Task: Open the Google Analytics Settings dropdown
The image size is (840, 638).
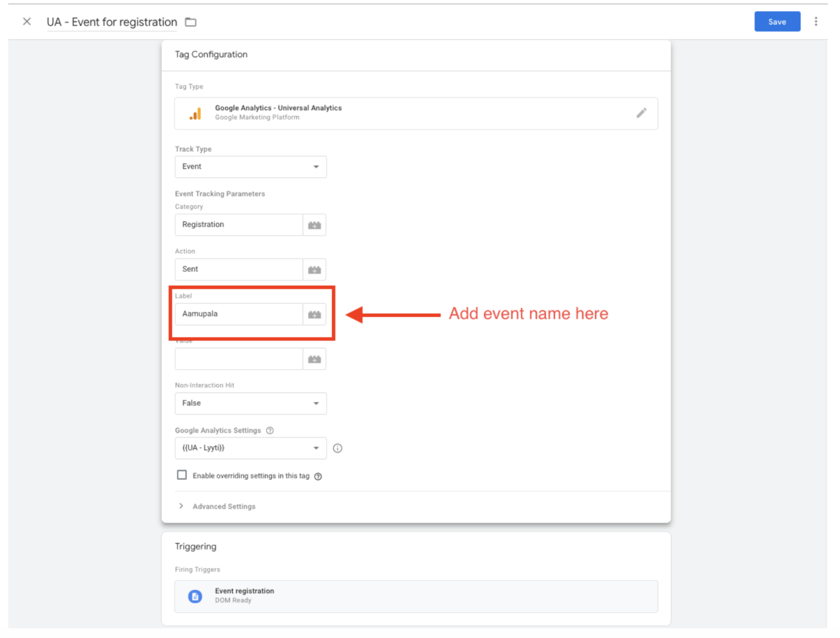Action: click(x=250, y=448)
